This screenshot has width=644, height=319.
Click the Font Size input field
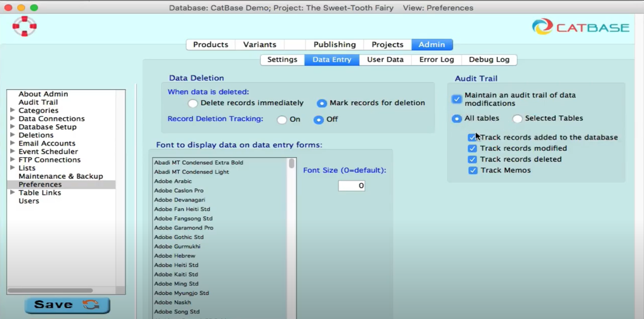point(351,186)
